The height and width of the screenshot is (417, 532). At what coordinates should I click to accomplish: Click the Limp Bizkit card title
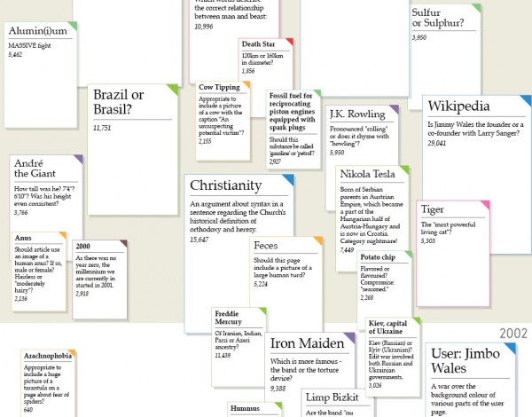332,397
